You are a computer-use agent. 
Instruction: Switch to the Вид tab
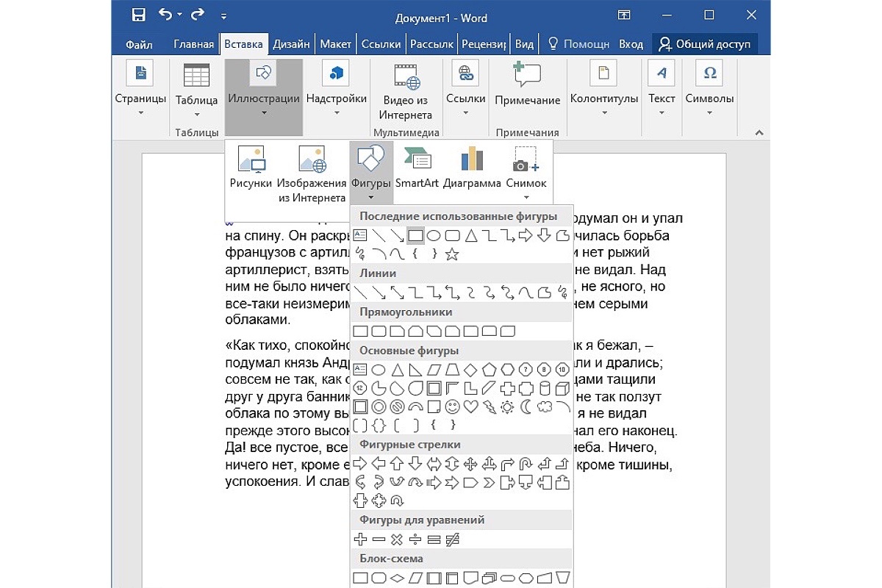click(x=524, y=44)
